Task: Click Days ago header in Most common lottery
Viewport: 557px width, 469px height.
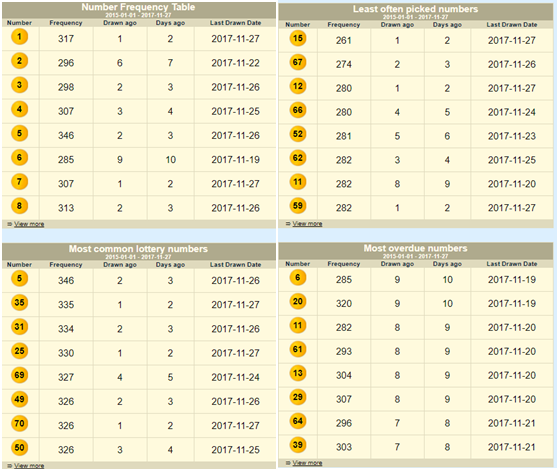Action: [x=170, y=265]
